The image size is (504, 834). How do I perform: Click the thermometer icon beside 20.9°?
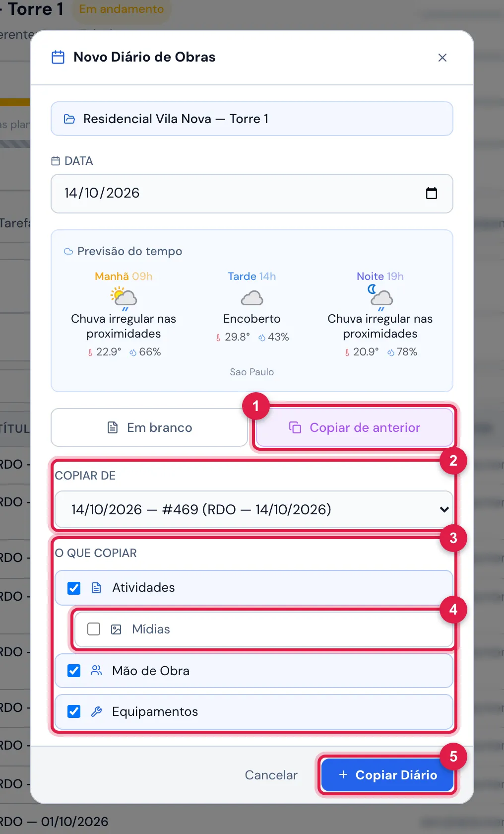point(347,352)
